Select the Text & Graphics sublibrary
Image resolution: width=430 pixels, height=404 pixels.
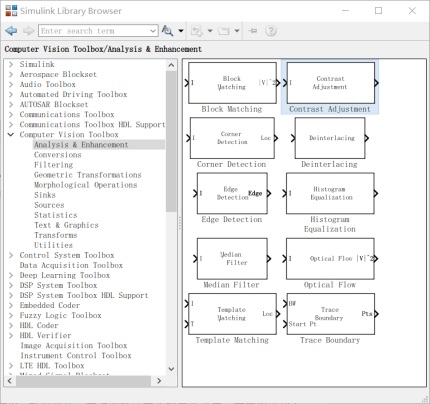tap(66, 225)
